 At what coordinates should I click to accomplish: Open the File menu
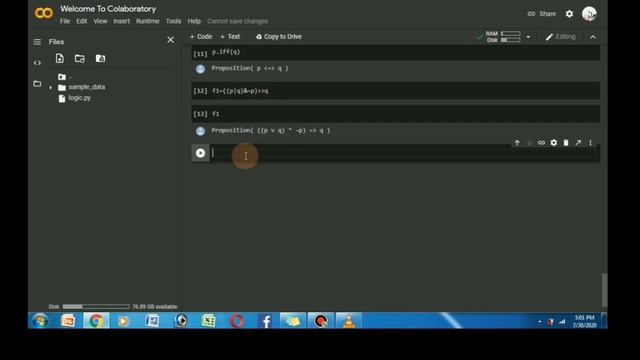point(65,21)
